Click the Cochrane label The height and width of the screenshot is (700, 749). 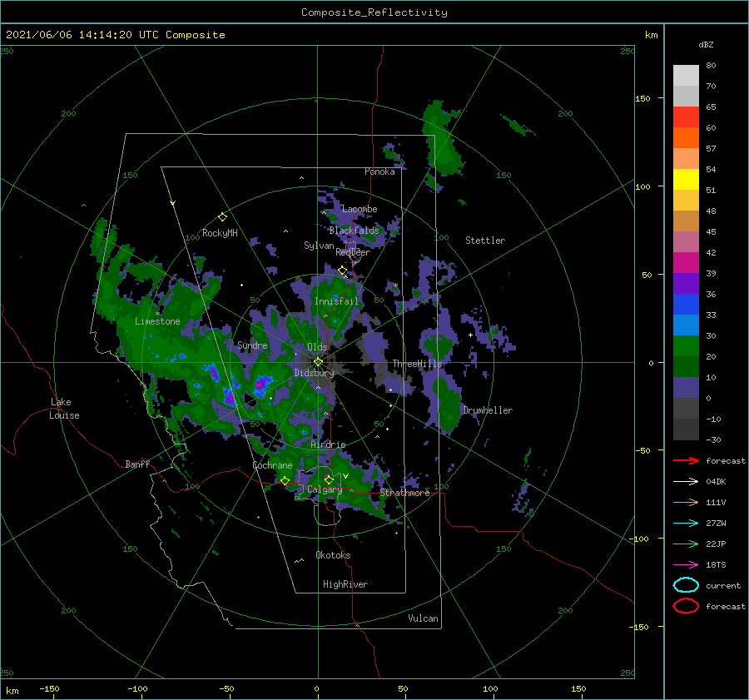(272, 465)
